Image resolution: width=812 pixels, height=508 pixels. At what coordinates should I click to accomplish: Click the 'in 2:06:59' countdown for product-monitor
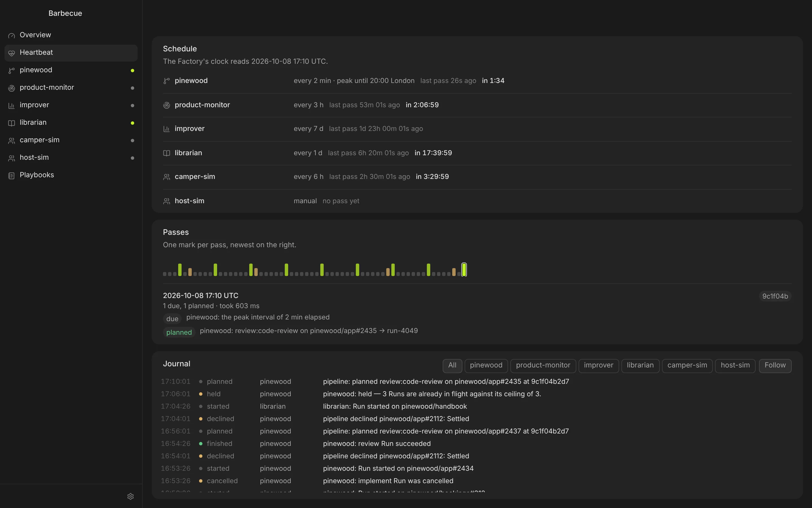pyautogui.click(x=422, y=105)
